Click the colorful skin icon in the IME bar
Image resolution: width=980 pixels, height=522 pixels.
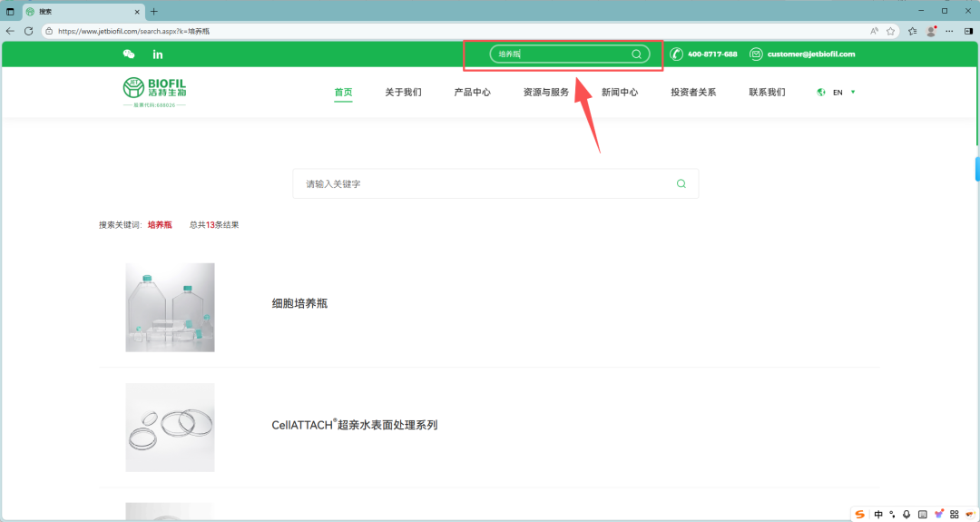(939, 514)
